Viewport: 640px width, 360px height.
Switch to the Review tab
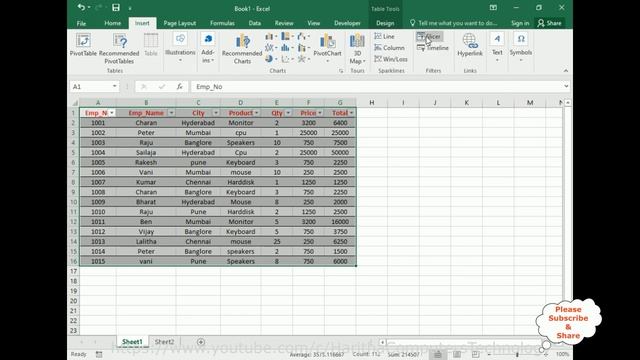pos(284,23)
